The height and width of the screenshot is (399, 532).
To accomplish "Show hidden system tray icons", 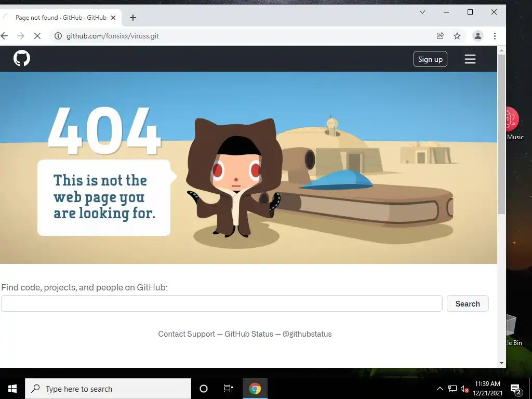I will click(440, 389).
